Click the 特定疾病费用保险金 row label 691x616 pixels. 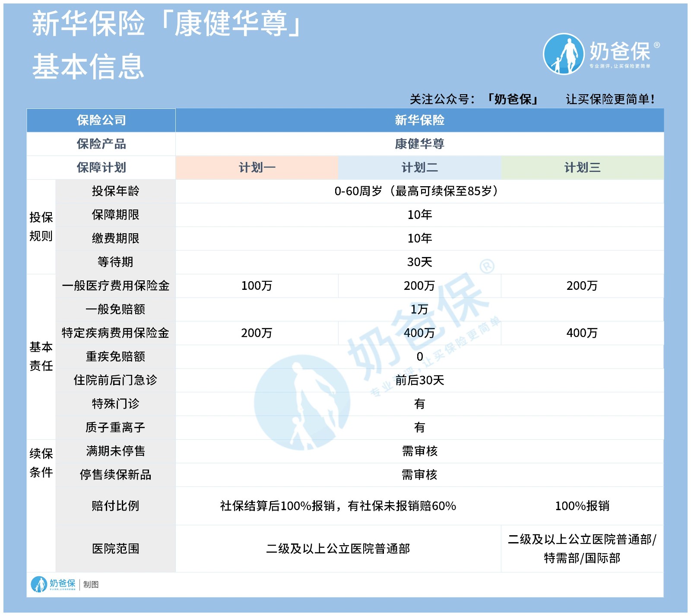(x=115, y=333)
